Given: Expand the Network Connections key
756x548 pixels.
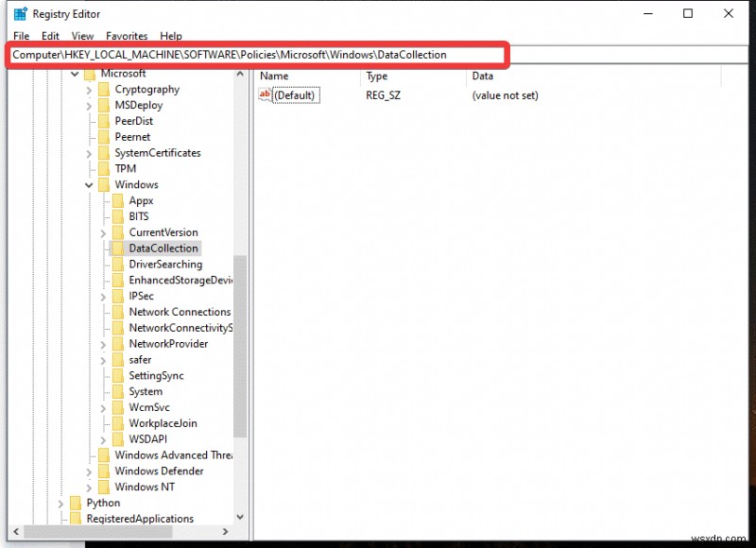Looking at the screenshot, I should pyautogui.click(x=104, y=311).
